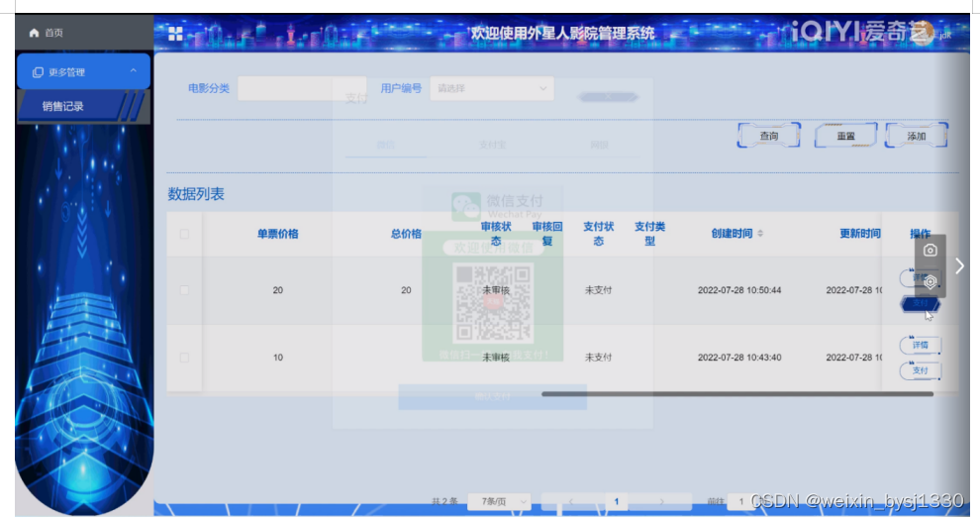Click the WeChat Pay QR code image
The image size is (980, 521).
tap(493, 303)
